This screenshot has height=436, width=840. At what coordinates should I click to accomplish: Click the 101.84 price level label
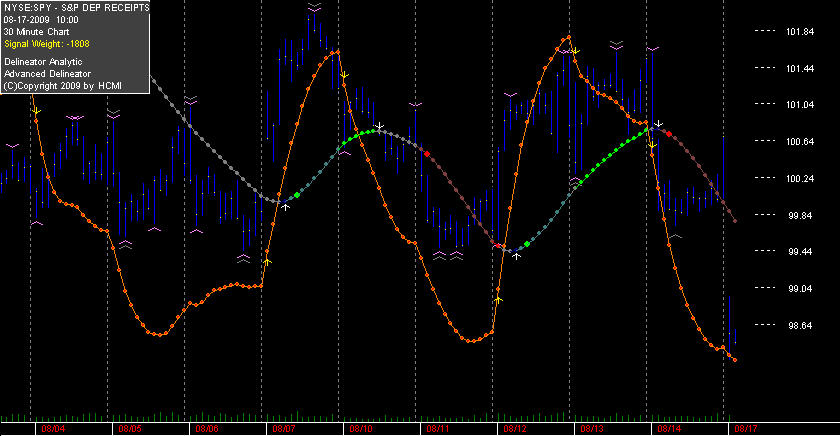click(x=800, y=32)
